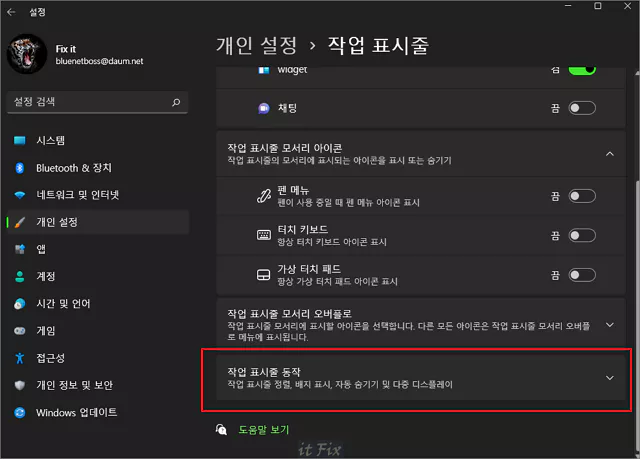The height and width of the screenshot is (459, 640).
Task: Click the 도움말 보기 help icon
Action: 221,429
